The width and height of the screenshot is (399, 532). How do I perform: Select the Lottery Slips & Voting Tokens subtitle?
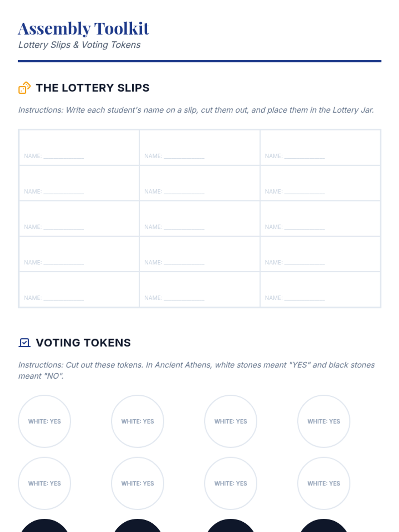79,45
